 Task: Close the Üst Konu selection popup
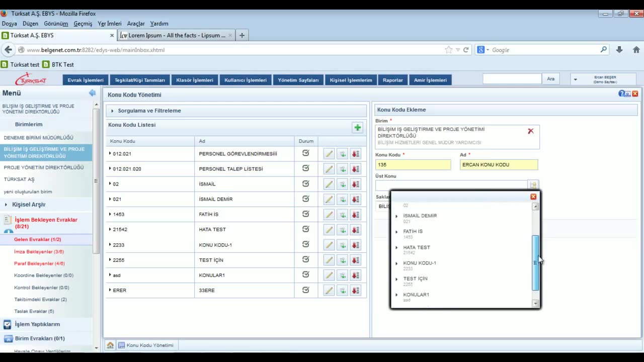(533, 197)
